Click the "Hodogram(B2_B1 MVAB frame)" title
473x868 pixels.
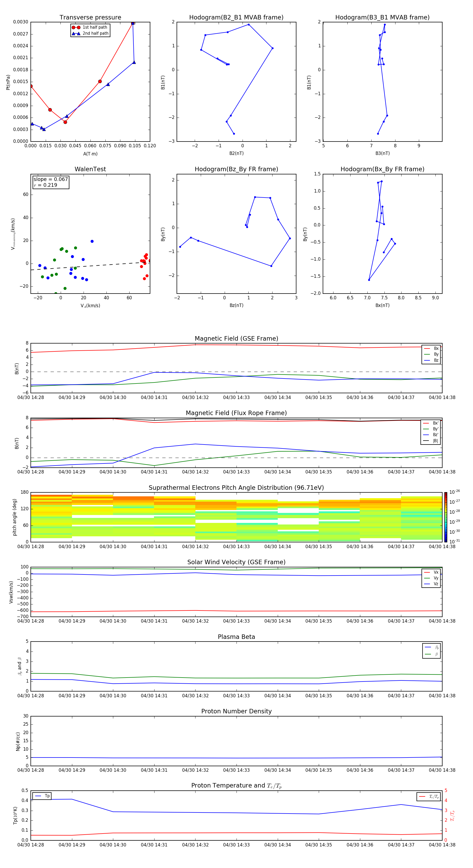[x=236, y=17]
